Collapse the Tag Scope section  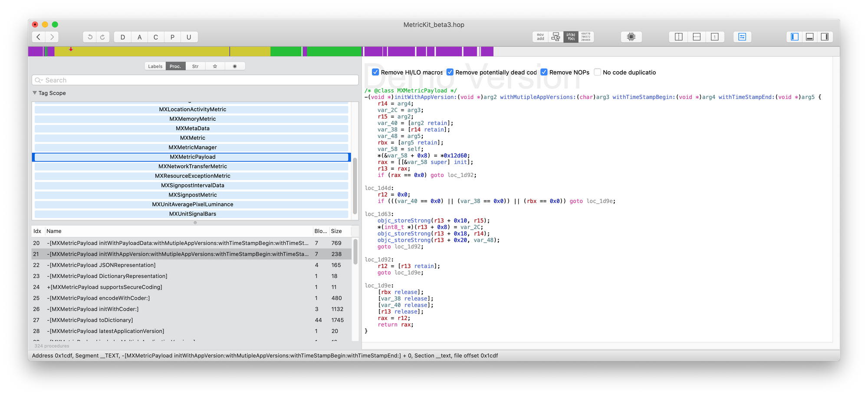[x=35, y=93]
